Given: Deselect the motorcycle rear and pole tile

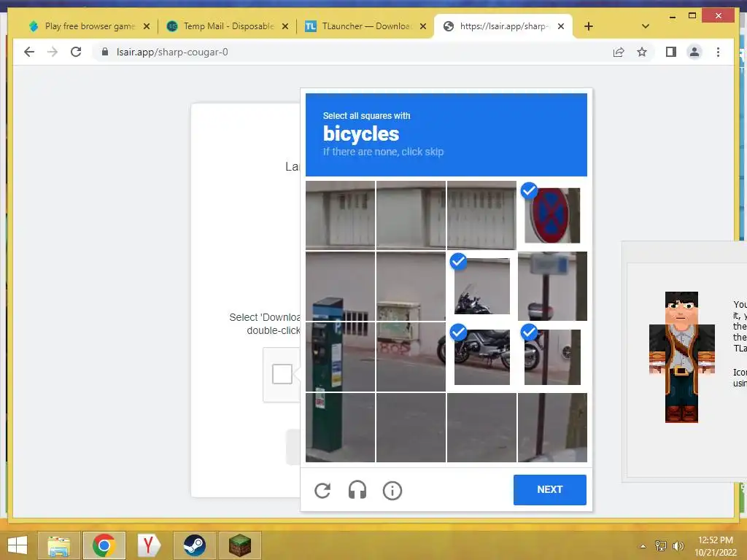Looking at the screenshot, I should (552, 357).
